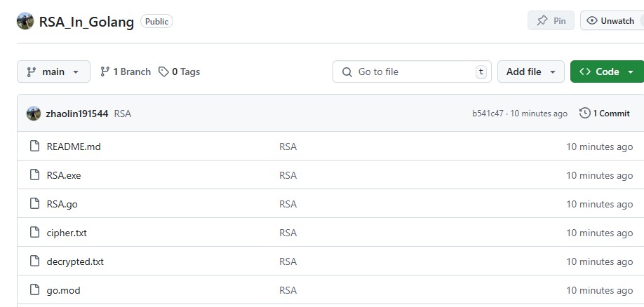Open the main branch dropdown
Screen dimensions: 644x307
pos(53,71)
